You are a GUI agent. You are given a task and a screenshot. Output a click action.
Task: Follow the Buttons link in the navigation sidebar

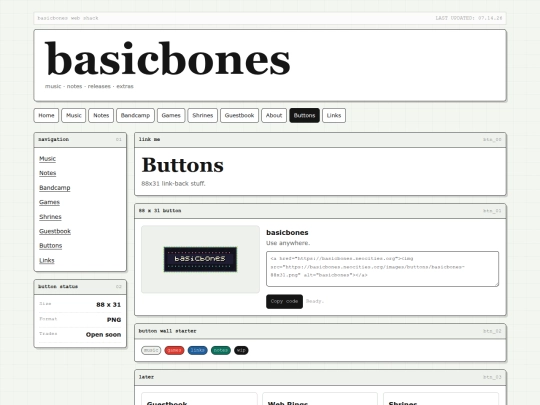pyautogui.click(x=51, y=246)
